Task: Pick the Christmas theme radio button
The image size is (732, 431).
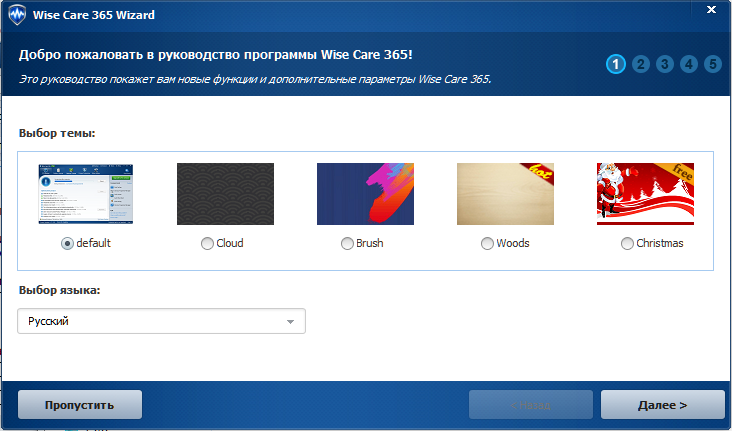Action: [627, 243]
